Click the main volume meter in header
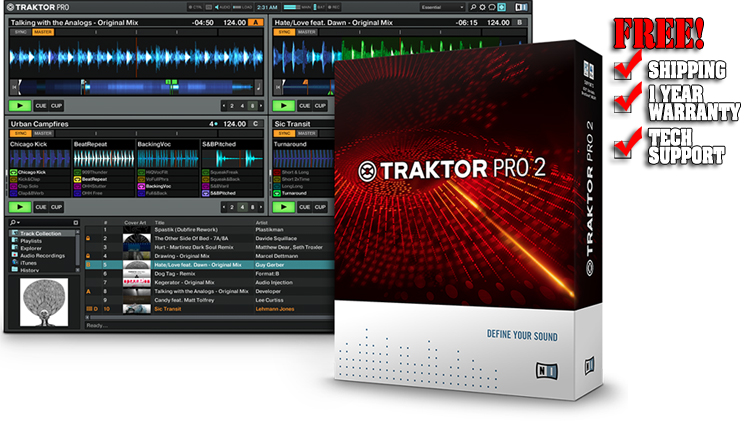This screenshot has width=750, height=421. [291, 7]
